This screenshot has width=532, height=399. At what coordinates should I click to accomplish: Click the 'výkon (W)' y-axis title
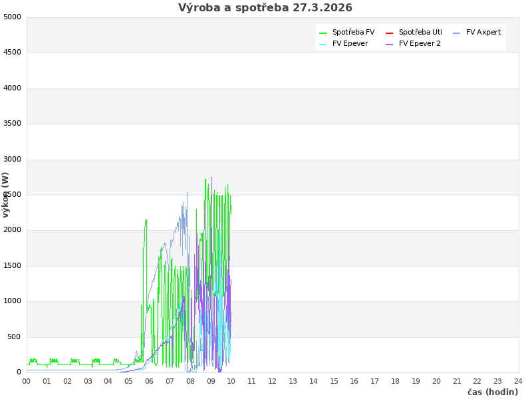coord(6,194)
